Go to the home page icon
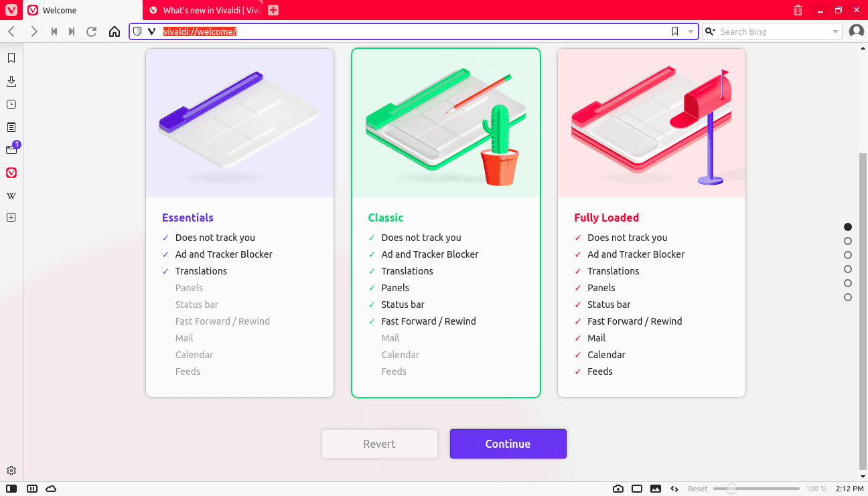 click(115, 31)
